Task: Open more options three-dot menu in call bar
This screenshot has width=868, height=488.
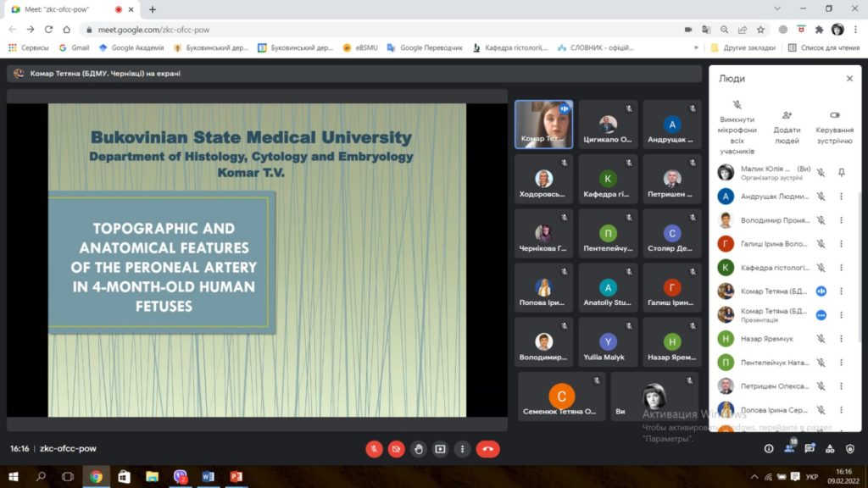Action: tap(462, 449)
